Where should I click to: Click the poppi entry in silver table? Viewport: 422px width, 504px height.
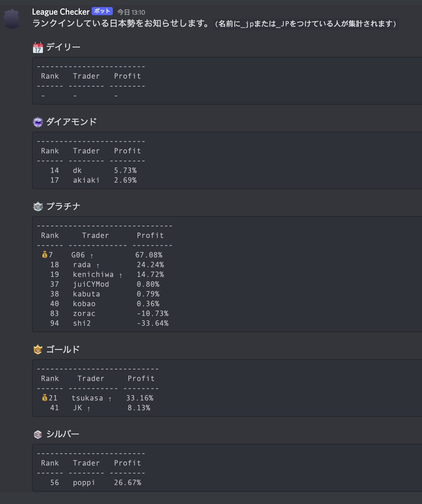84,483
